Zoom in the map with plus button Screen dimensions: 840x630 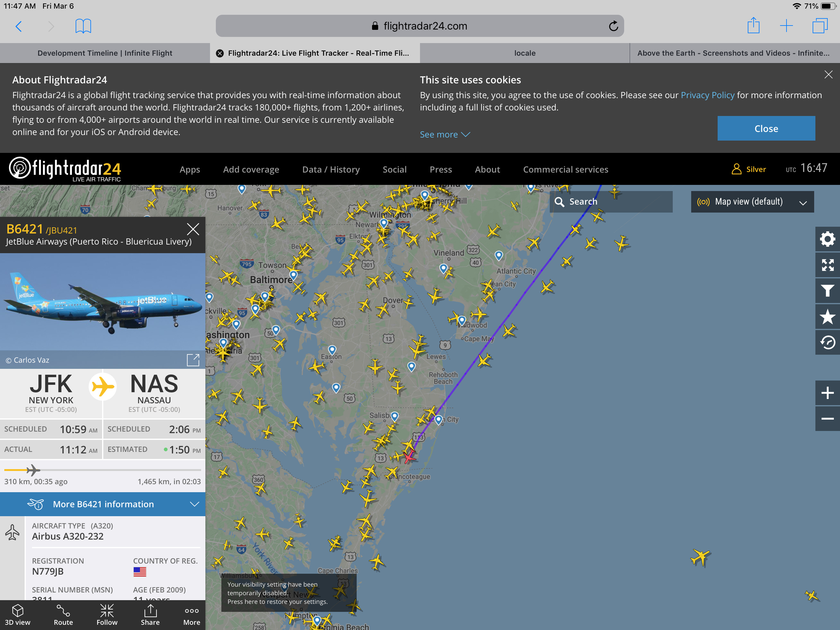[827, 393]
